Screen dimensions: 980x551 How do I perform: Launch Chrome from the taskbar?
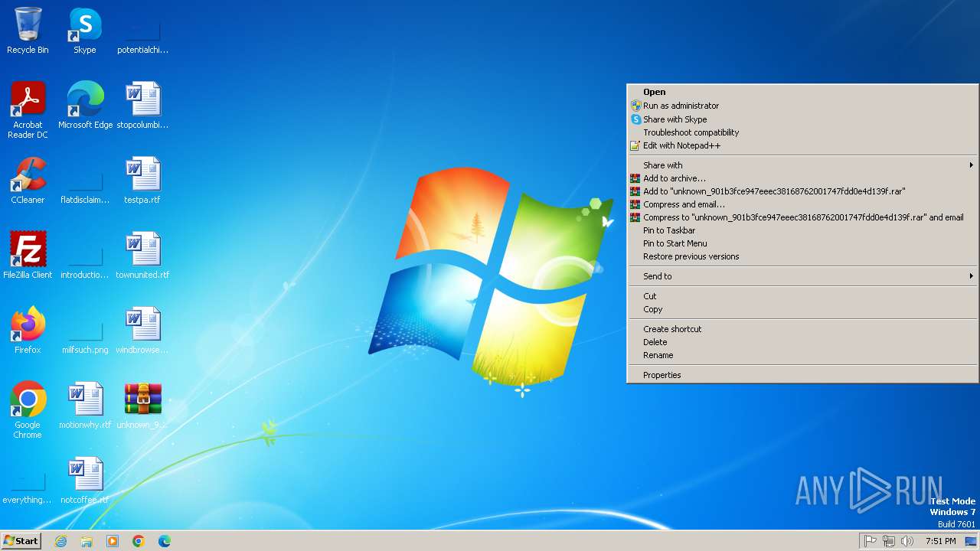tap(139, 541)
